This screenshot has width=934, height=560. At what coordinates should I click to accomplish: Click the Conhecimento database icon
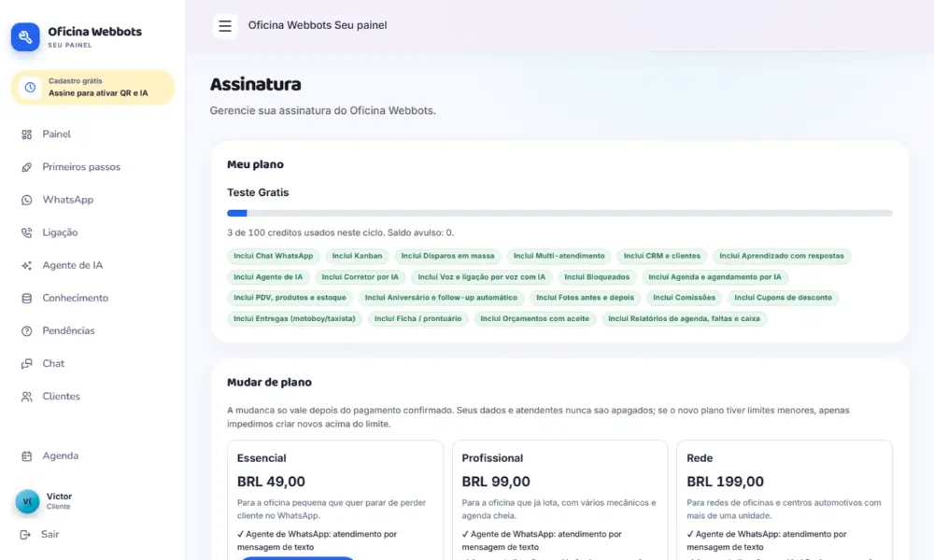tap(27, 298)
